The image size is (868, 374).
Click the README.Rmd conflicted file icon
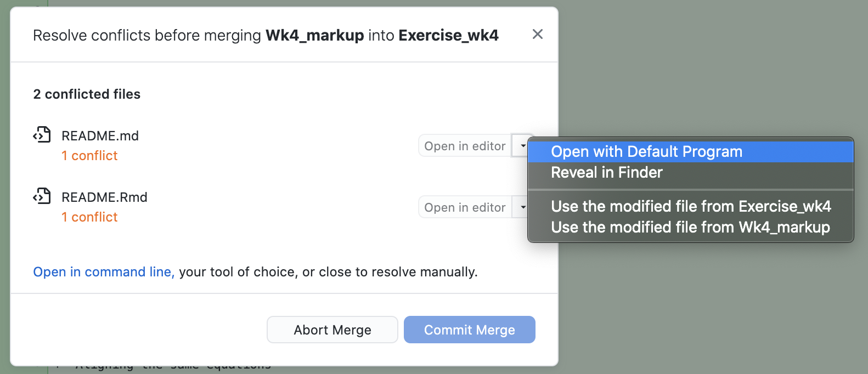click(42, 196)
